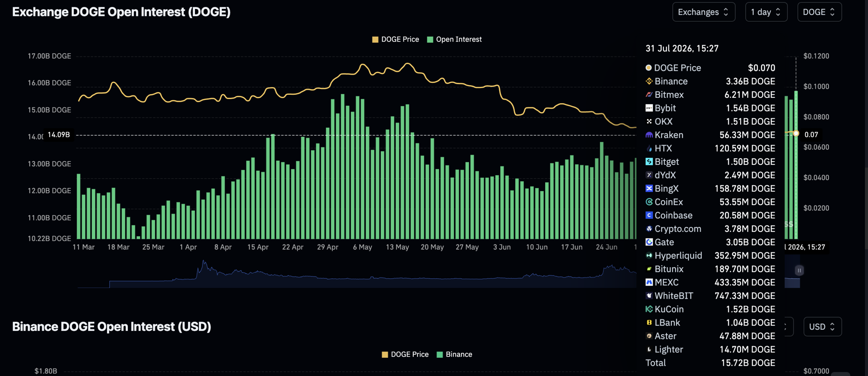The width and height of the screenshot is (868, 376).
Task: Click the Crypto.com exchange icon
Action: [x=649, y=229]
